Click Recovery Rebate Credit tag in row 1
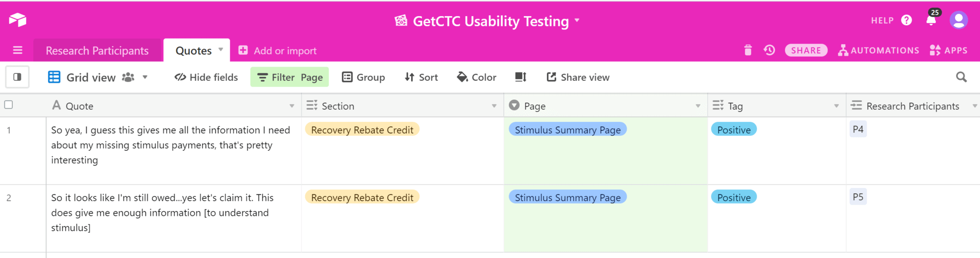Image resolution: width=980 pixels, height=258 pixels. (x=362, y=130)
